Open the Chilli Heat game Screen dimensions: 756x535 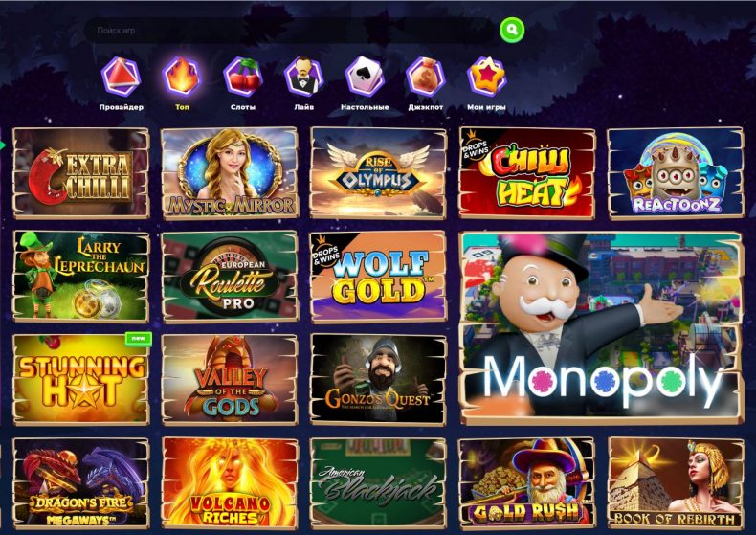(527, 173)
